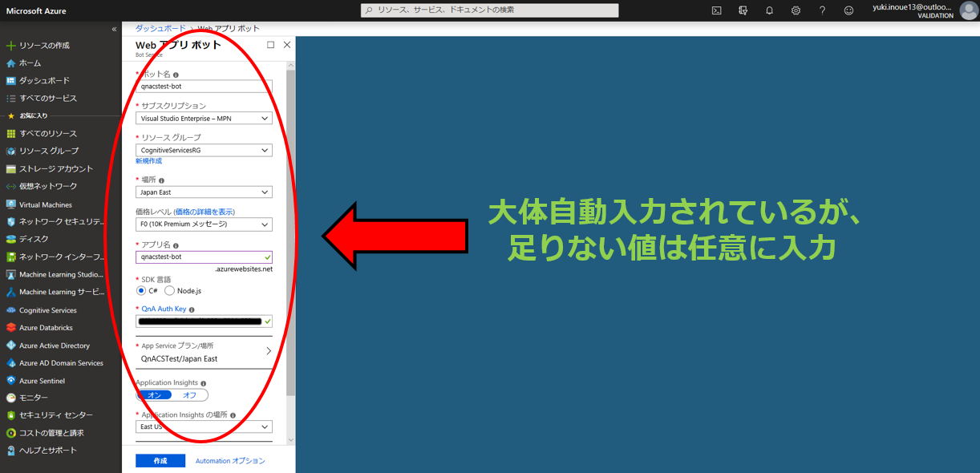Collapse the left sidebar with the chevrons

(114, 29)
